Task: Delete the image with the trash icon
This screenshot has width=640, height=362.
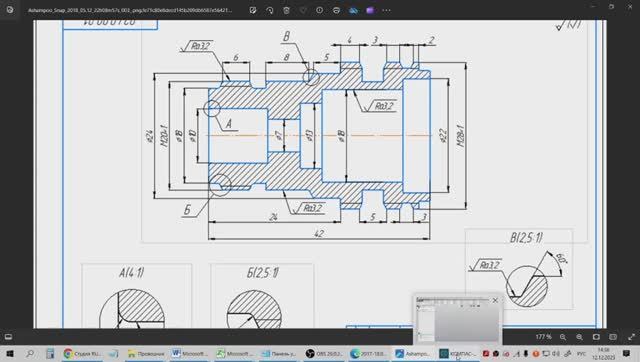Action: tap(287, 10)
